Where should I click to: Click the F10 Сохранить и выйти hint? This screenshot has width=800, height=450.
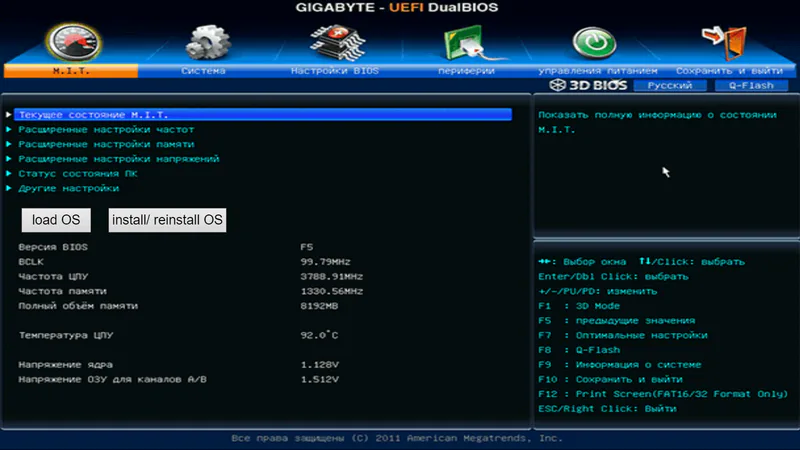[610, 380]
